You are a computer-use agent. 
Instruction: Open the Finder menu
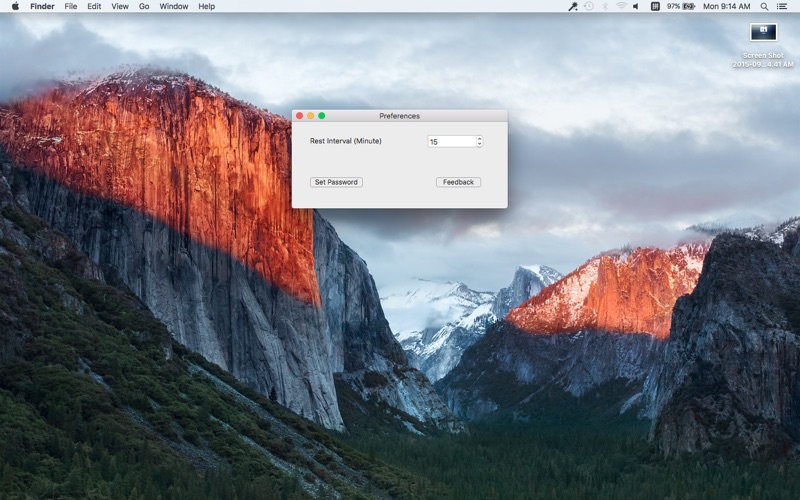[x=42, y=6]
